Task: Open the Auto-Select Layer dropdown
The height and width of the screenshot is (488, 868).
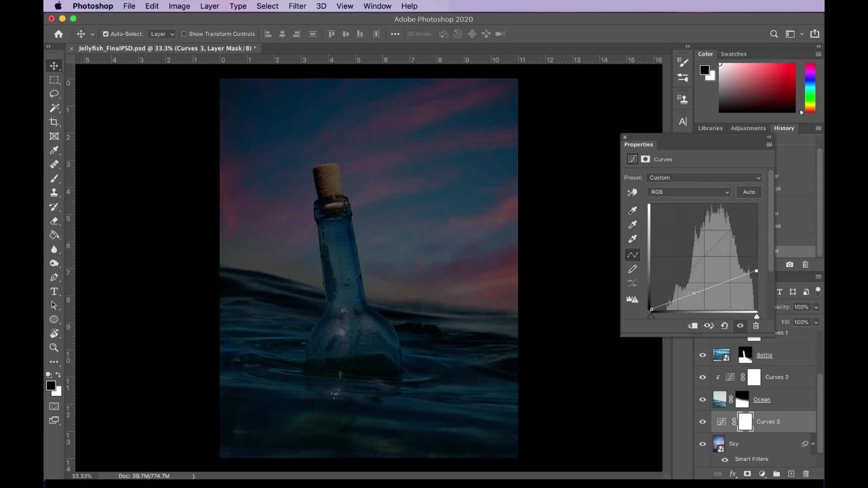Action: 162,34
